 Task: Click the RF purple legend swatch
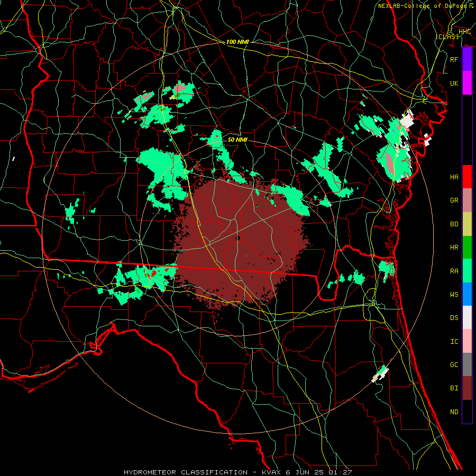click(467, 59)
